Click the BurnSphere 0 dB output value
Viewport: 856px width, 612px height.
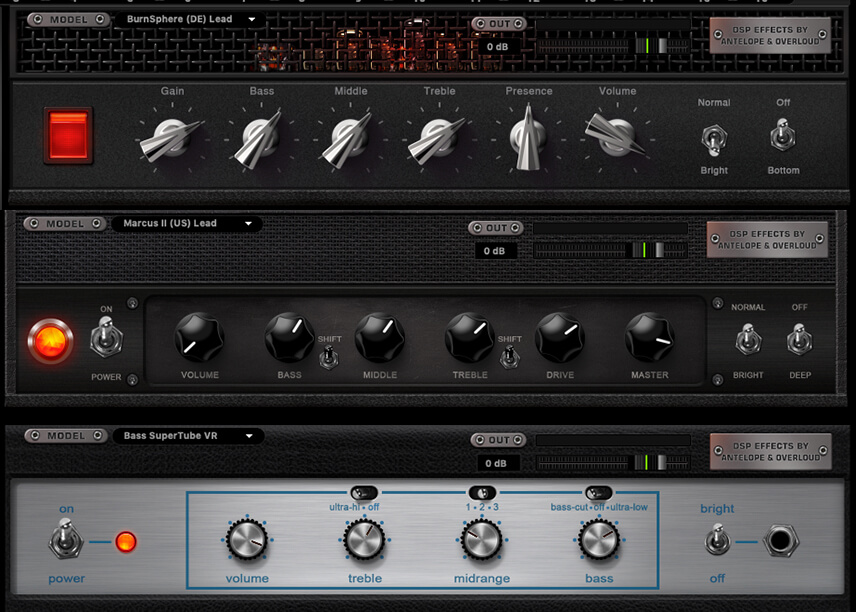click(x=497, y=47)
